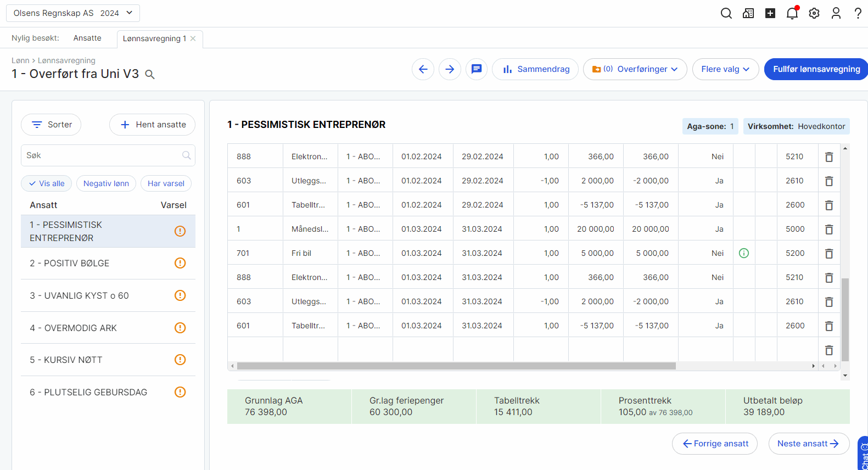Click magnifier next to payroll title

pos(149,75)
